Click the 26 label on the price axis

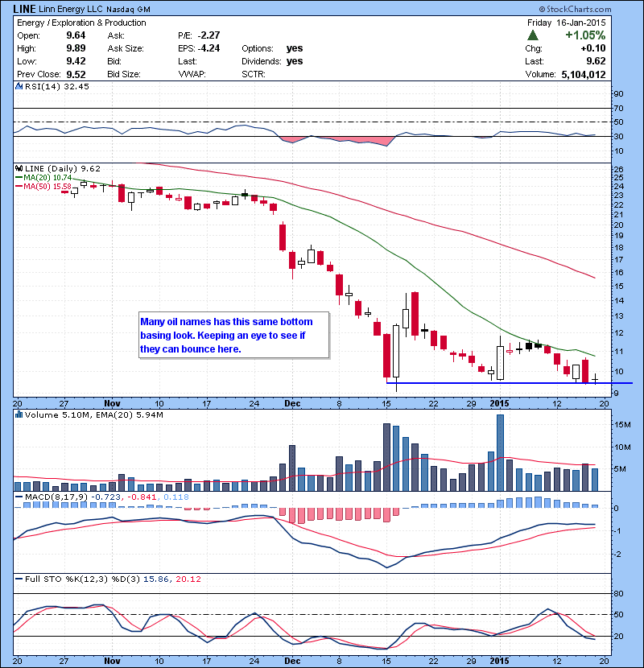[618, 170]
